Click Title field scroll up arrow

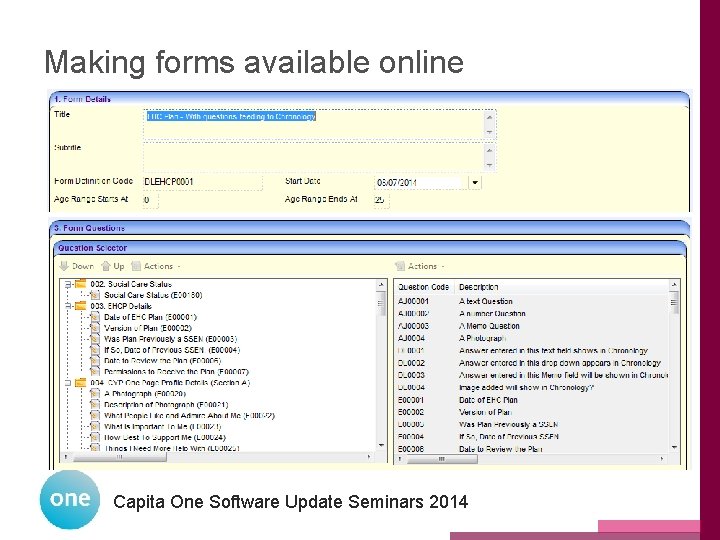click(489, 117)
